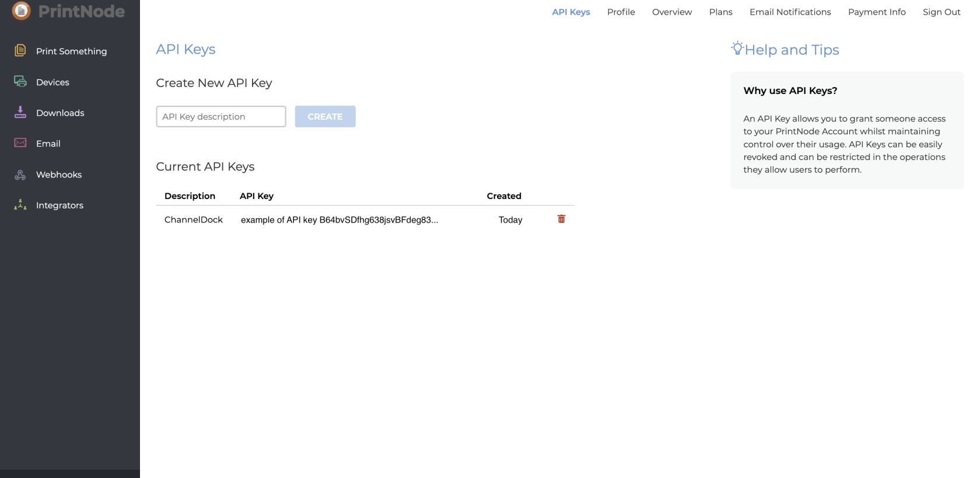Viewport: 980px width, 478px height.
Task: Click the Integrators network icon
Action: tap(20, 205)
